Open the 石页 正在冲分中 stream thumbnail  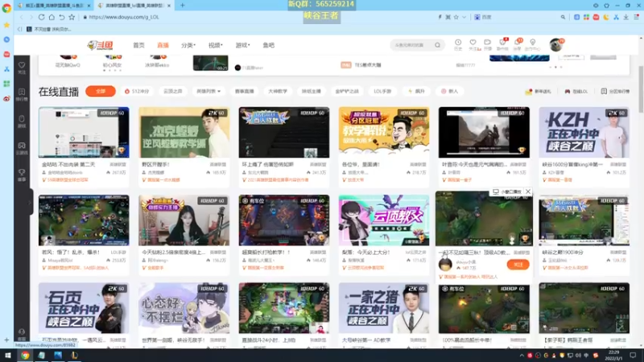(84, 308)
